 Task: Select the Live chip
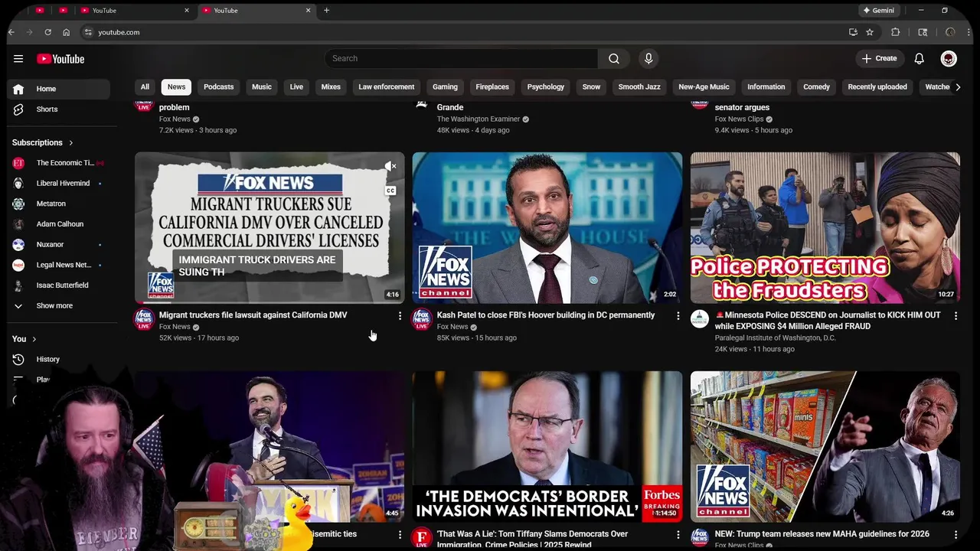[x=296, y=86]
